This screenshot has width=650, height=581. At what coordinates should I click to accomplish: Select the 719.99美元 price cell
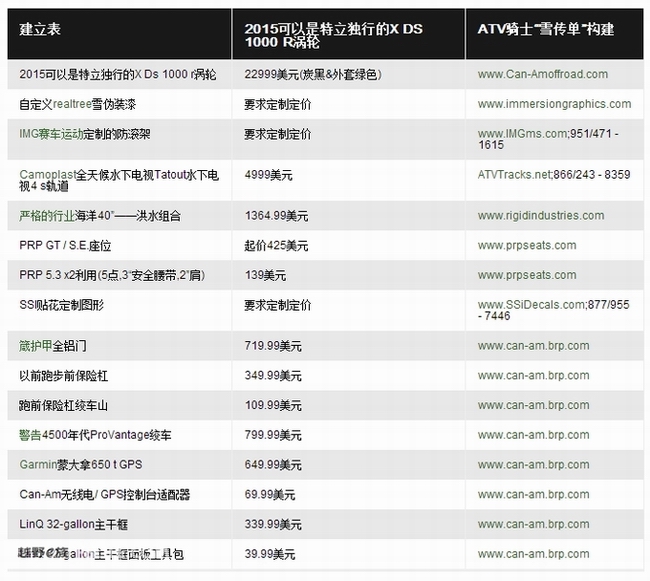point(348,346)
